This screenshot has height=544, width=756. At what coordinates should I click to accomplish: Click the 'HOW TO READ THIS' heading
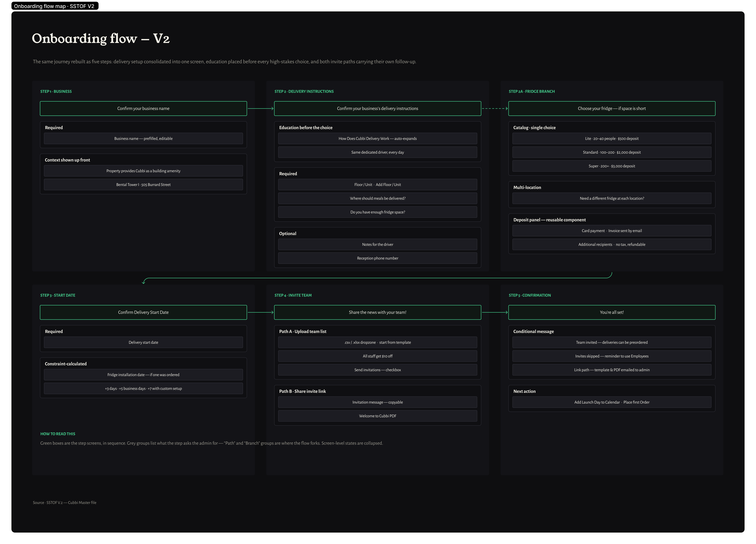click(58, 434)
